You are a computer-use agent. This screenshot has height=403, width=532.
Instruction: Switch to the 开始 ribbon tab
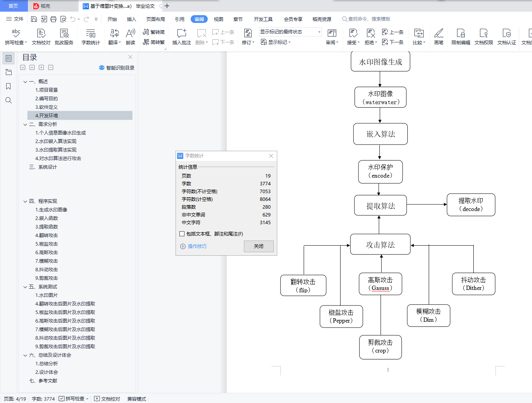[112, 19]
